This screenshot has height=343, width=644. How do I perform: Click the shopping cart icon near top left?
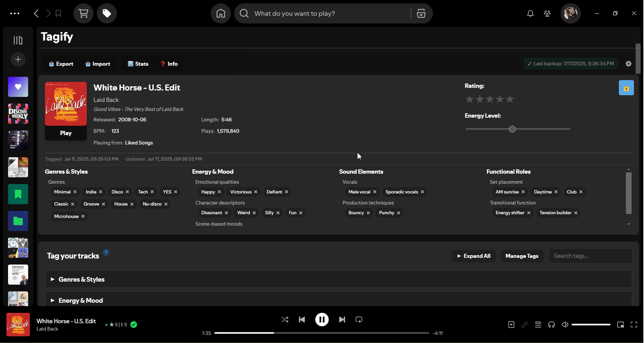tap(83, 13)
